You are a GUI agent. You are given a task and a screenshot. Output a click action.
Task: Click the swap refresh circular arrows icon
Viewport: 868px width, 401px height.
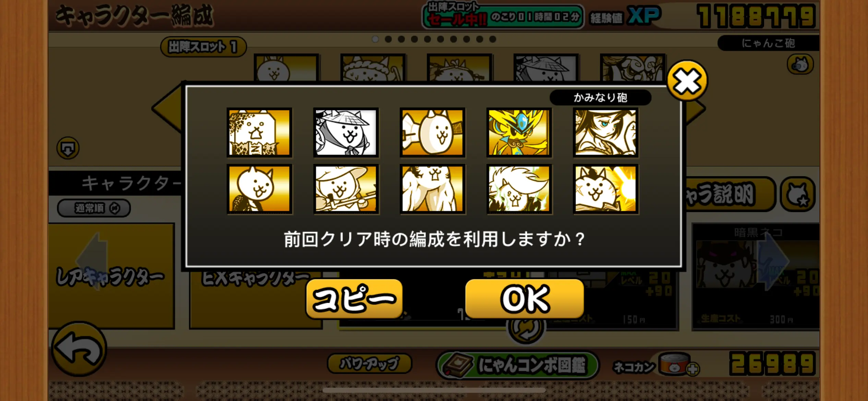pos(526,328)
